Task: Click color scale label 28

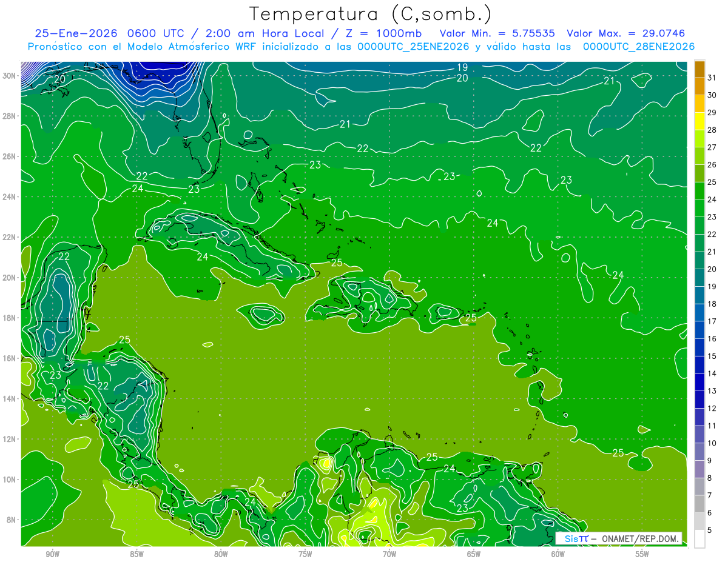Action: coord(712,130)
